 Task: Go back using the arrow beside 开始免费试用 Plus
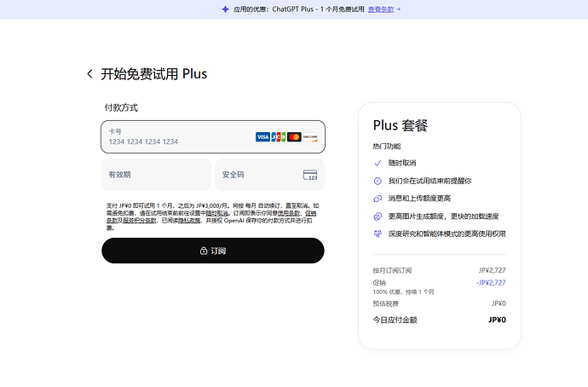click(89, 74)
